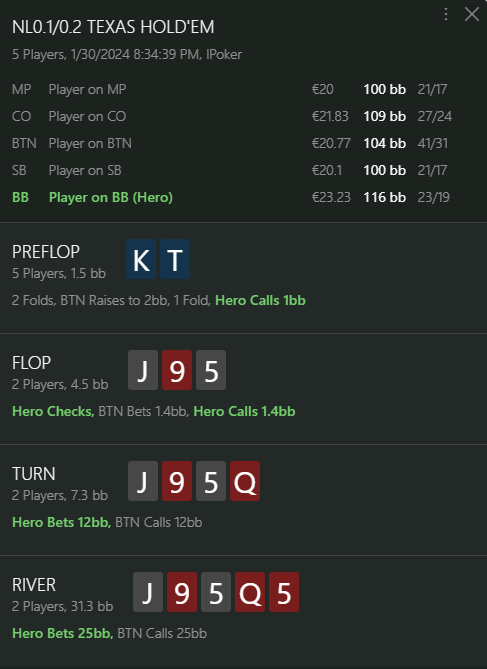Image resolution: width=487 pixels, height=669 pixels.
Task: Click Hero Calls 1.4bb action text
Action: (244, 411)
